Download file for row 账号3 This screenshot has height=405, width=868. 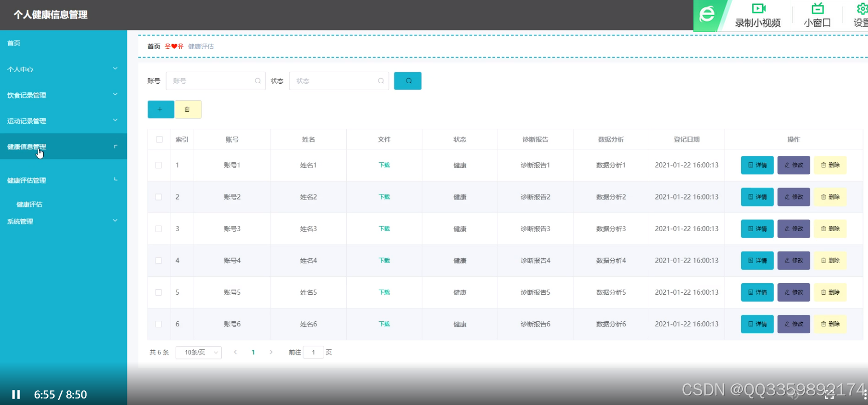tap(384, 229)
